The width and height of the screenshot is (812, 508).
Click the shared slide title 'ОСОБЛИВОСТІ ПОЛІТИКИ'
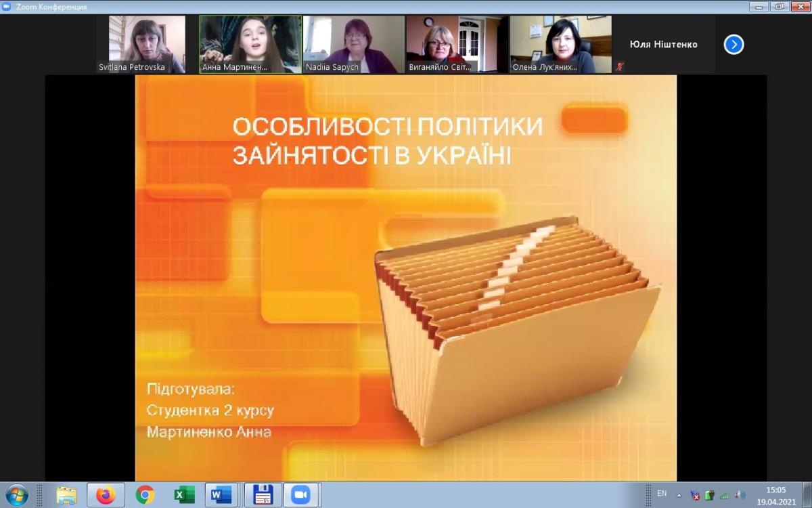pyautogui.click(x=388, y=127)
